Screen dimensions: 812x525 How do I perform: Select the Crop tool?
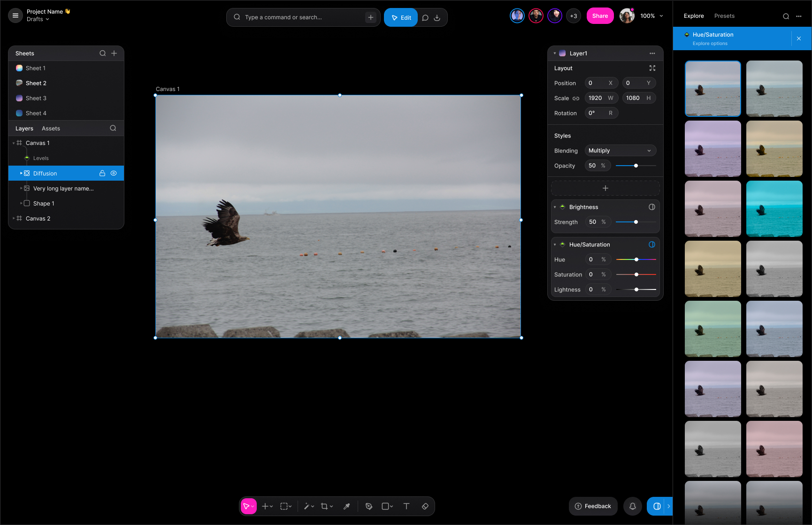324,506
